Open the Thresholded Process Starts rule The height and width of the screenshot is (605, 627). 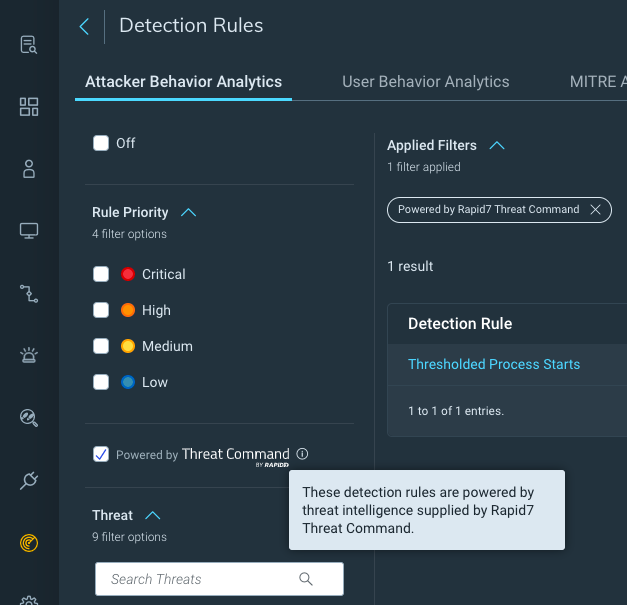click(494, 364)
